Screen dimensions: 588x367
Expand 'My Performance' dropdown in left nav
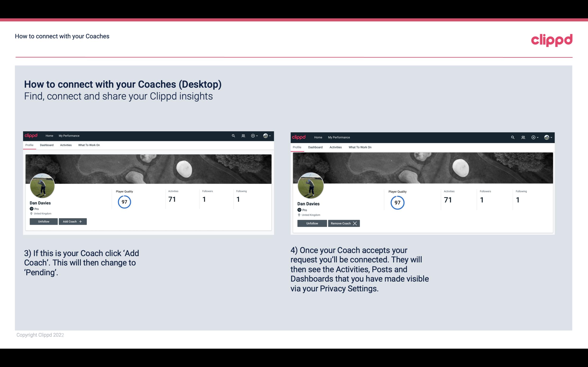click(68, 135)
